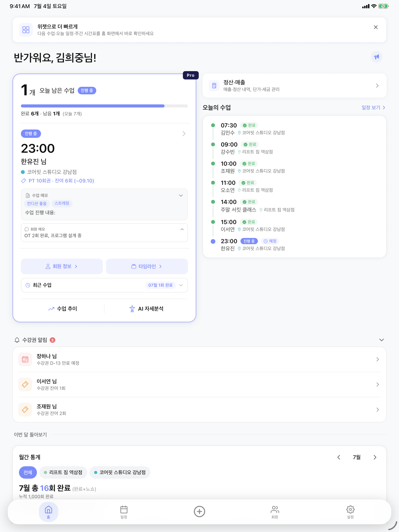Tap the 완료 check badge at 15:00
399x532 pixels.
pyautogui.click(x=249, y=222)
